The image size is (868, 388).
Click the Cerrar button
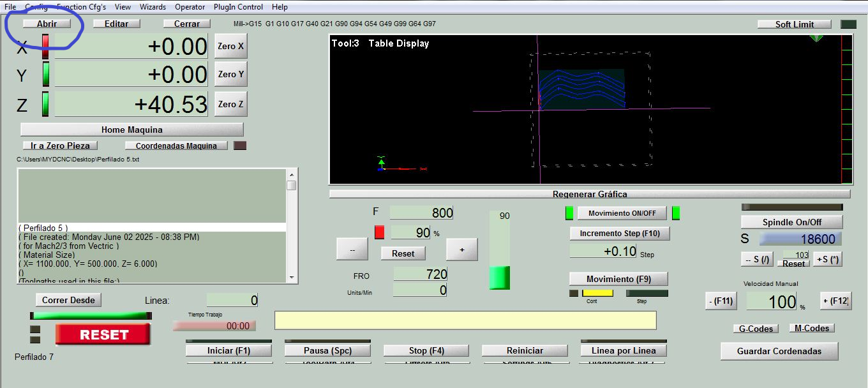click(186, 24)
